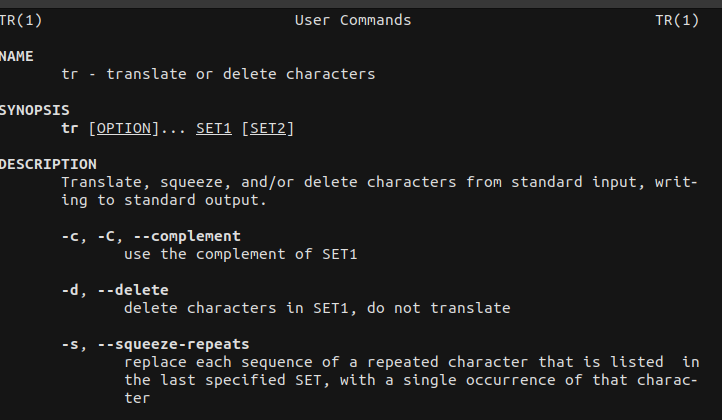The height and width of the screenshot is (420, 722).
Task: Click the underlined SET2 argument
Action: pos(268,128)
